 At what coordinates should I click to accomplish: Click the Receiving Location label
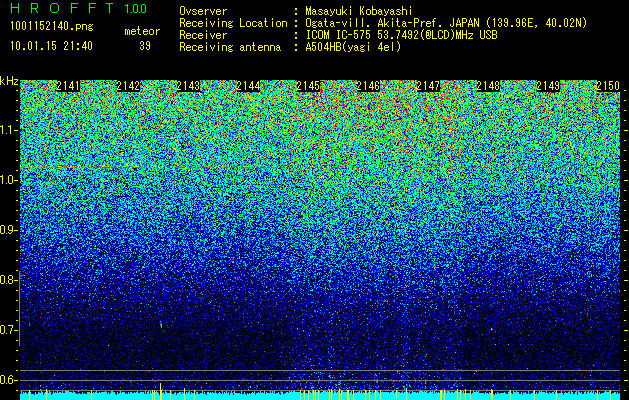coord(233,23)
